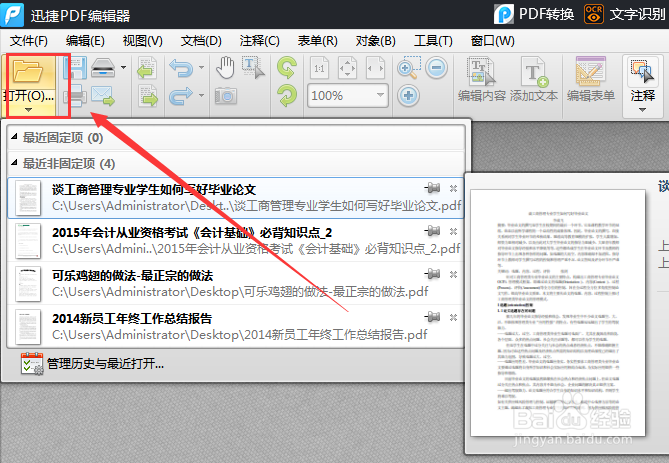Select the text selection tool
The height and width of the screenshot is (463, 669).
[x=253, y=68]
